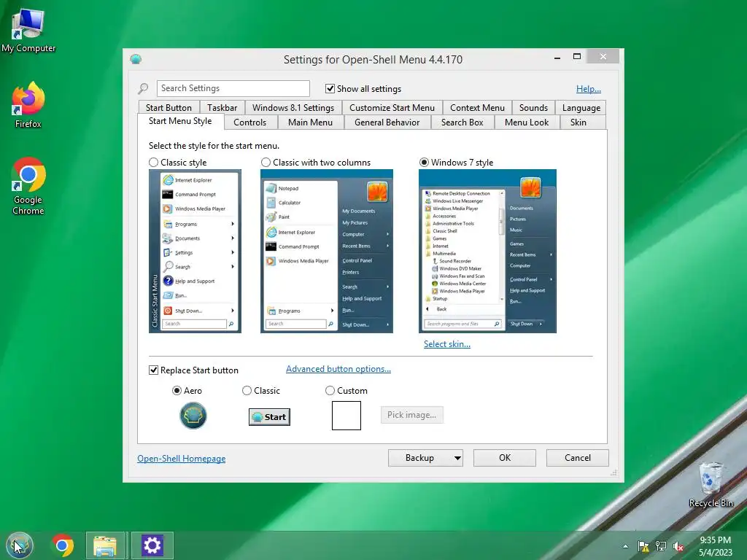Open the Language tab
The image size is (747, 560).
[x=581, y=108]
